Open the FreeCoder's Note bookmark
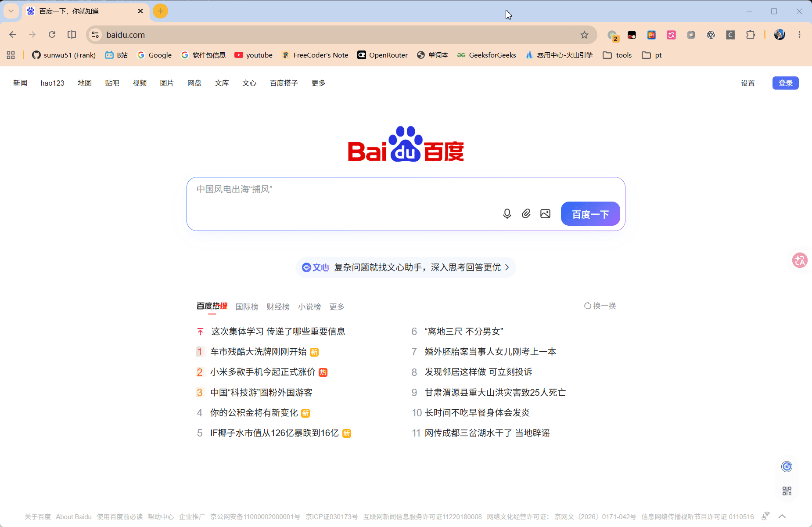 315,55
